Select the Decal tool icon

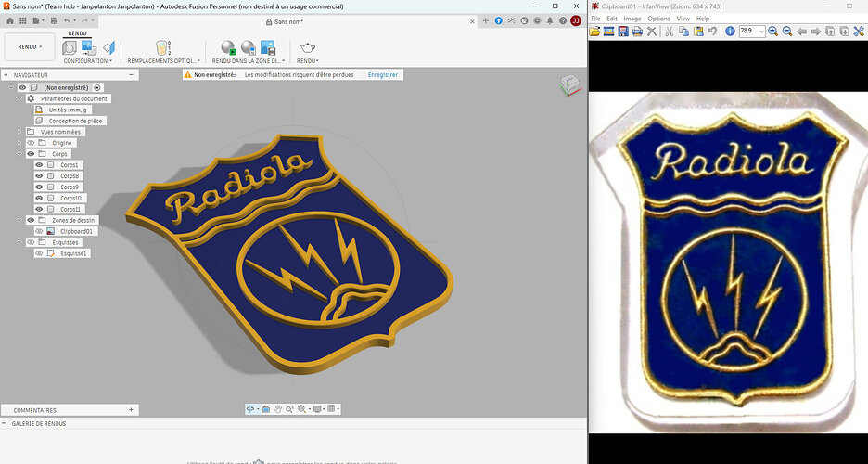[109, 48]
